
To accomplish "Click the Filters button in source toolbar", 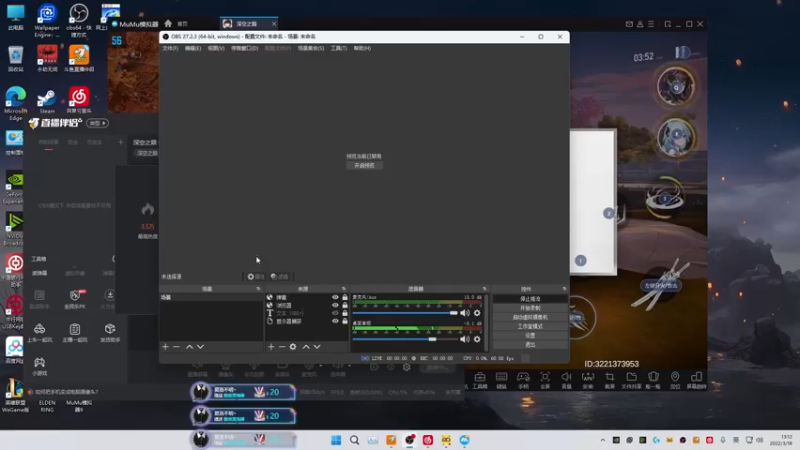I will [280, 277].
